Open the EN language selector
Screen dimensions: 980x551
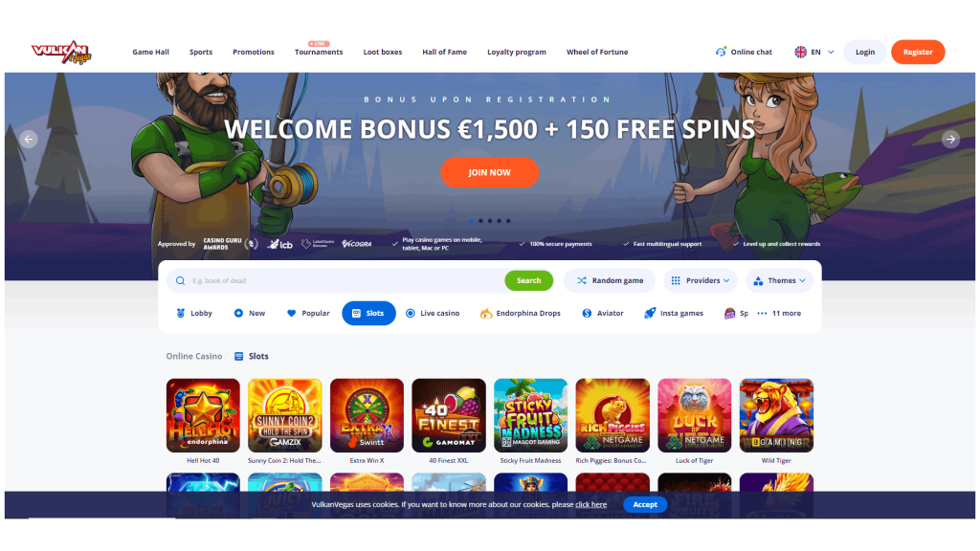813,52
